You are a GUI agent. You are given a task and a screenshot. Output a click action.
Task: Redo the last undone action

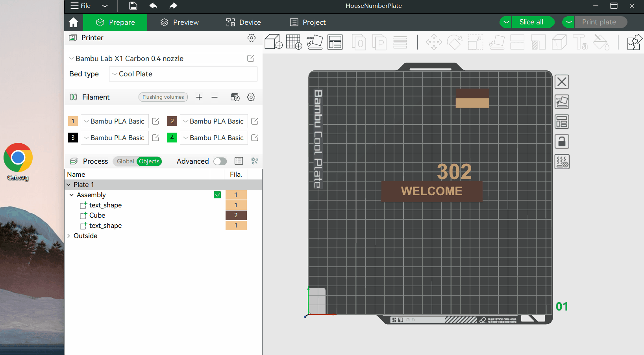point(173,6)
